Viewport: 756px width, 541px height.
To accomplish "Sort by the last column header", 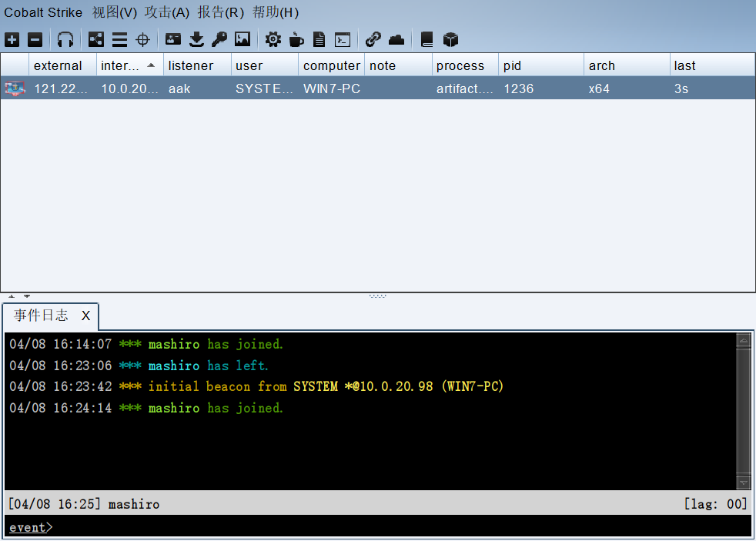I will [x=712, y=65].
